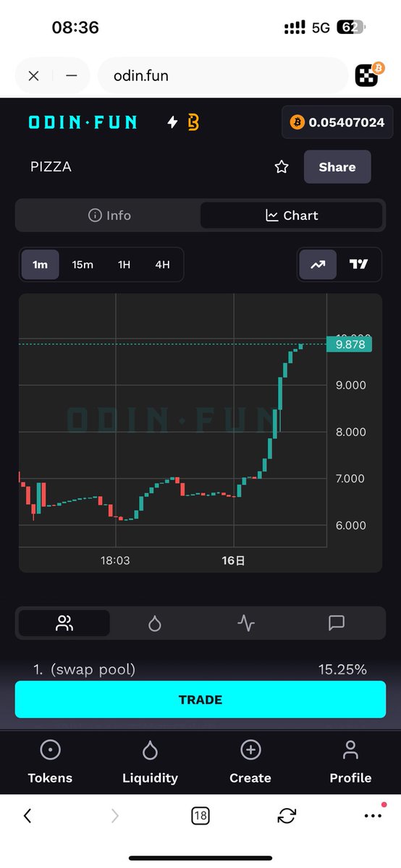
Task: Switch to the Info tab
Action: pyautogui.click(x=109, y=216)
